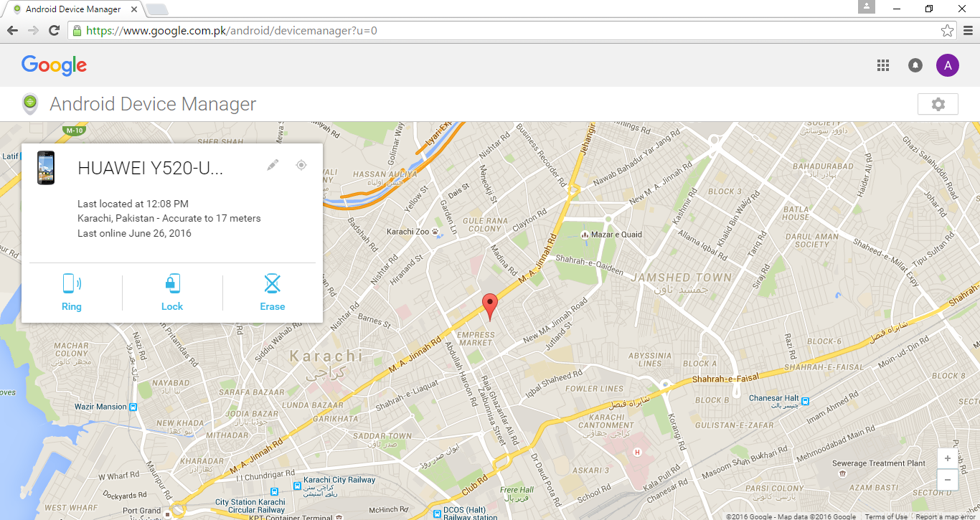
Task: Click the 'EMPRESS MARKET' map label
Action: (x=476, y=339)
